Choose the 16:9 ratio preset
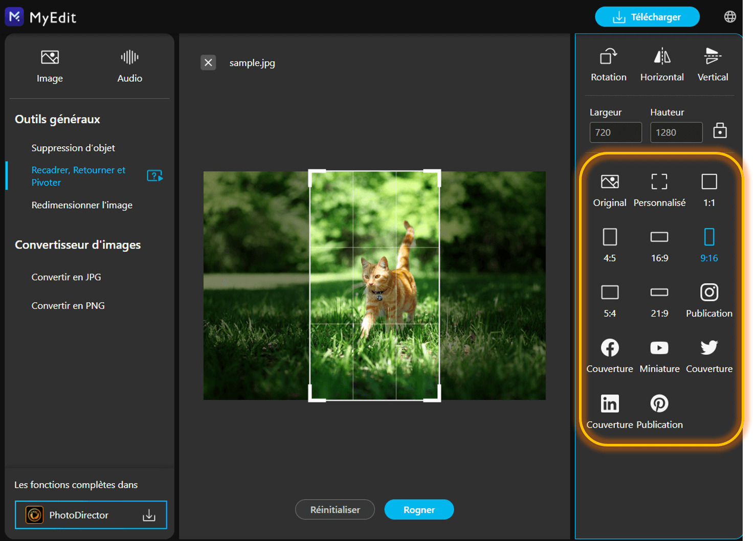756x541 pixels. point(659,245)
